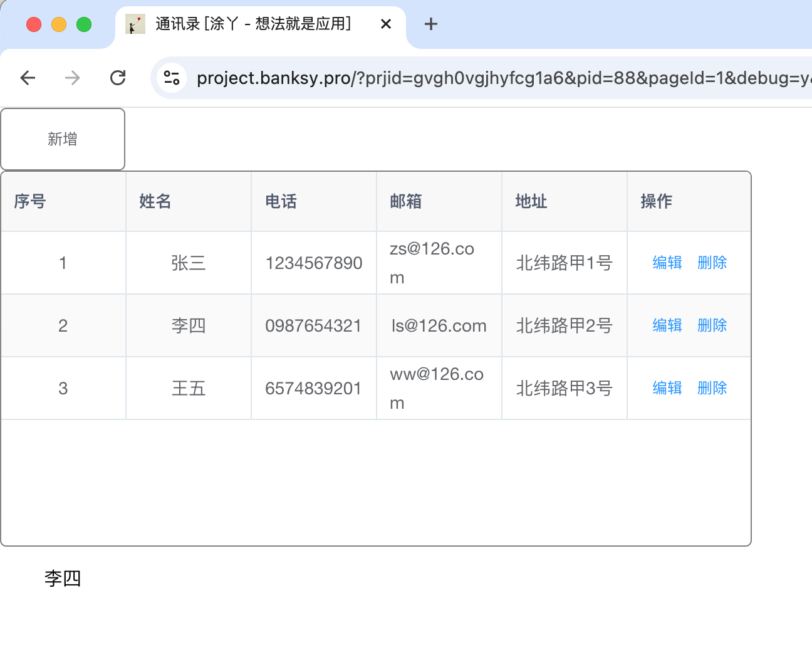
Task: Click the 操作 column header
Action: (x=689, y=201)
